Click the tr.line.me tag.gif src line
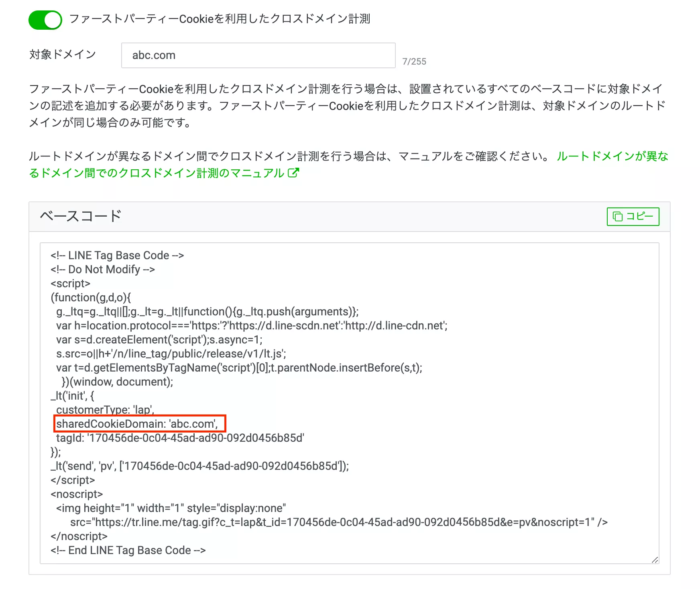 pos(338,522)
